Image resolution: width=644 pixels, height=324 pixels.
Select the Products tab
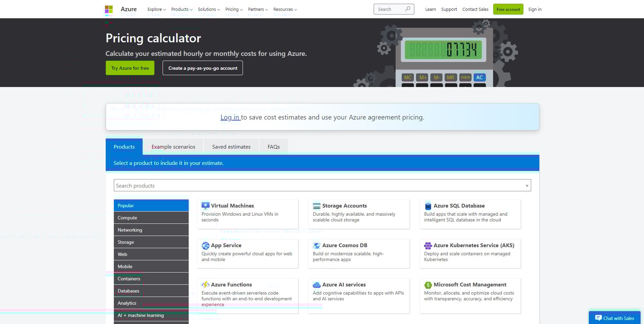(x=124, y=147)
